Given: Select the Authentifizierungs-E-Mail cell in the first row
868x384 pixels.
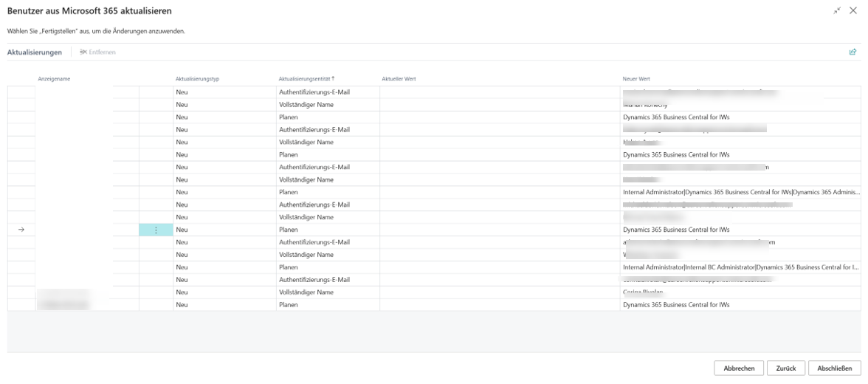Looking at the screenshot, I should point(314,92).
